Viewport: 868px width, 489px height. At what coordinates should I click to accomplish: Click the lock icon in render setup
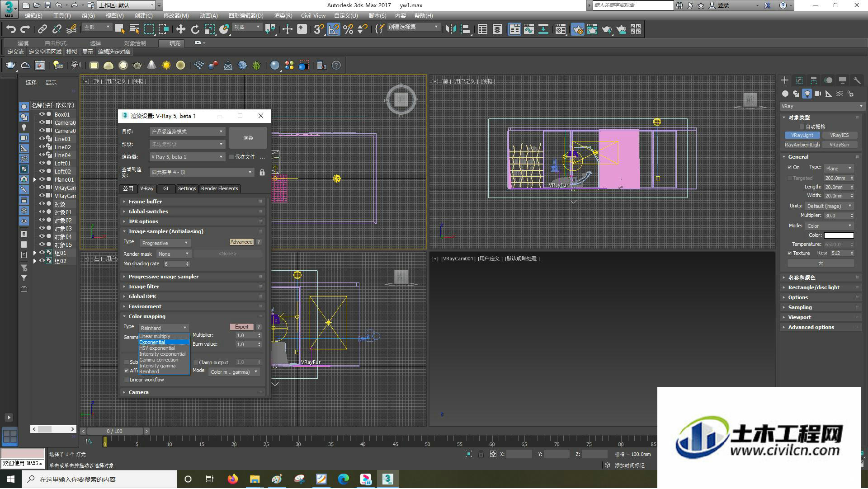[262, 172]
